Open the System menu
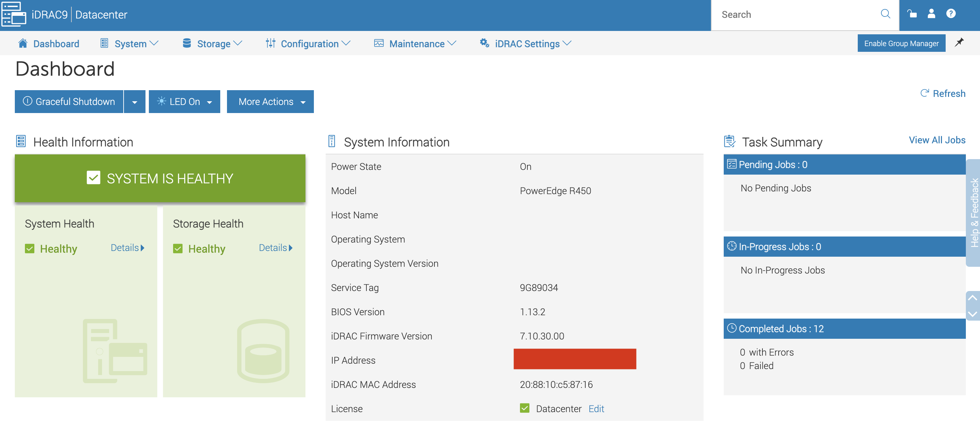 [130, 44]
